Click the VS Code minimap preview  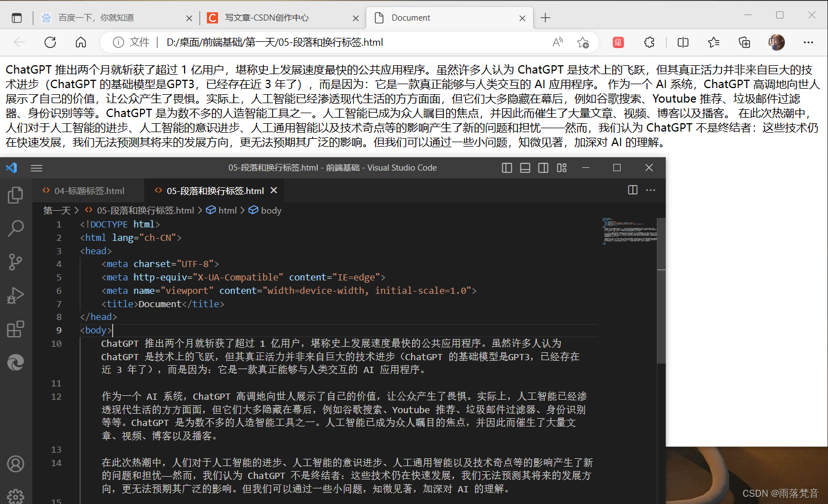click(630, 231)
